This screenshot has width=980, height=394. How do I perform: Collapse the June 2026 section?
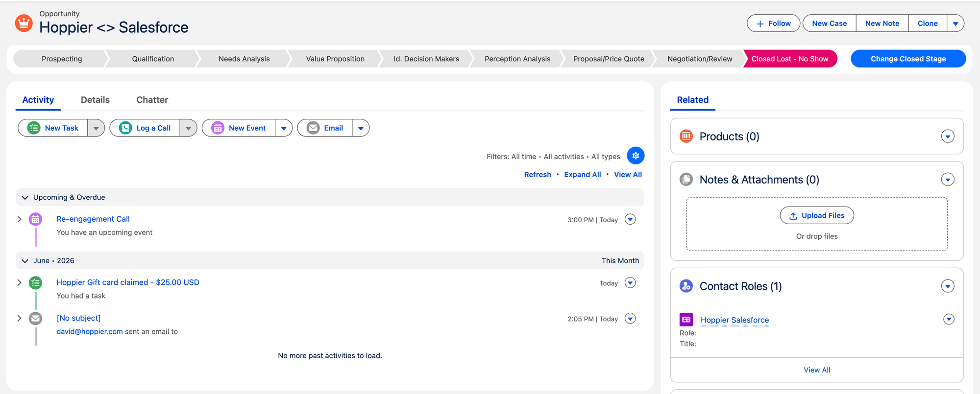[25, 261]
